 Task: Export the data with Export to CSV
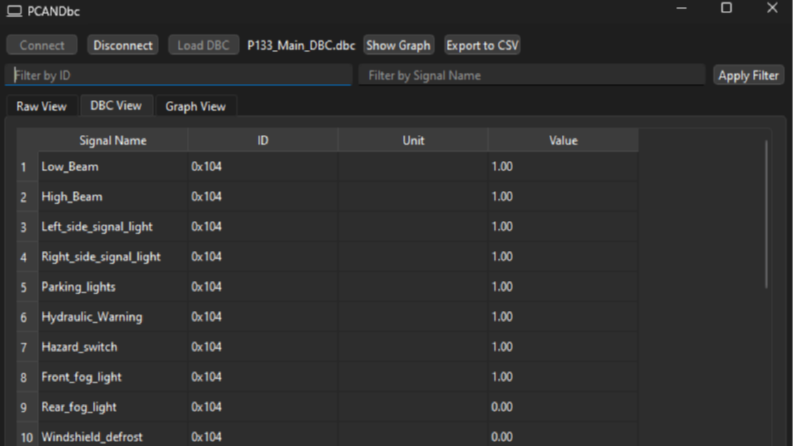(482, 45)
